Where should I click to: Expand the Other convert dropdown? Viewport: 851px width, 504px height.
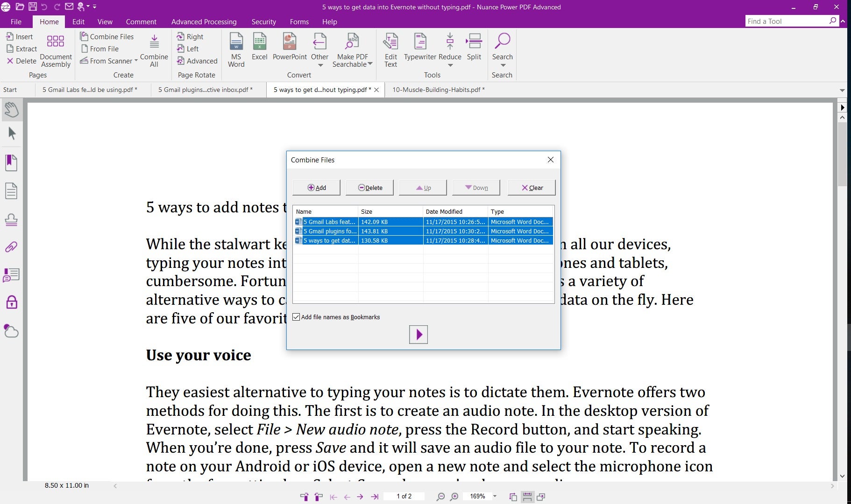tap(320, 65)
